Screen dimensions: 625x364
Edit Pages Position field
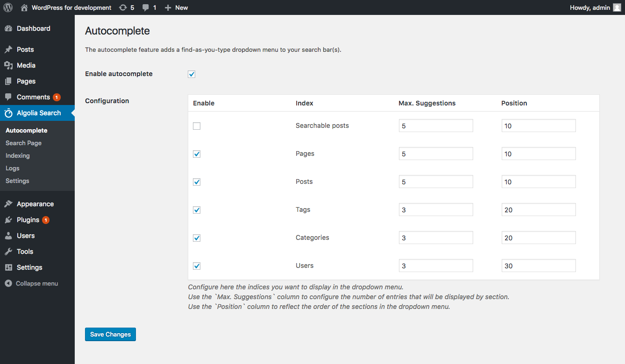[x=539, y=154]
